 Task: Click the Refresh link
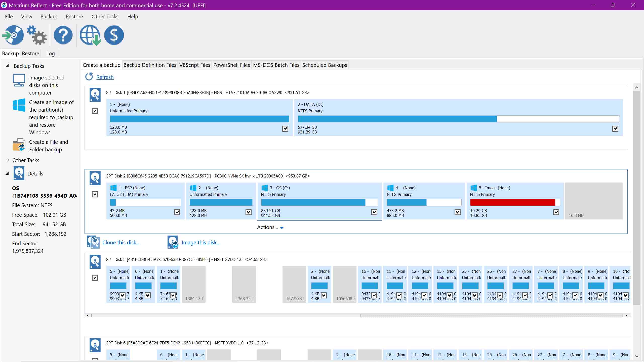(105, 77)
